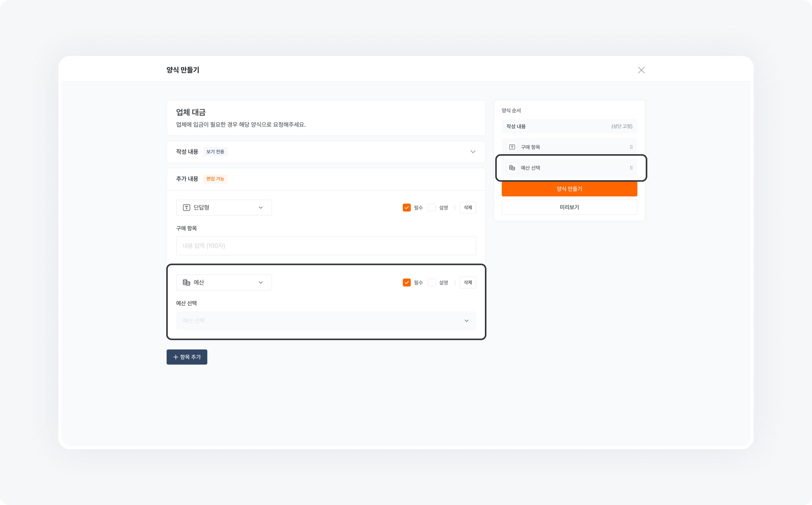Uncheck the 필수 checkbox for the 구매 항목 field
Viewport: 812px width, 505px height.
coord(407,207)
